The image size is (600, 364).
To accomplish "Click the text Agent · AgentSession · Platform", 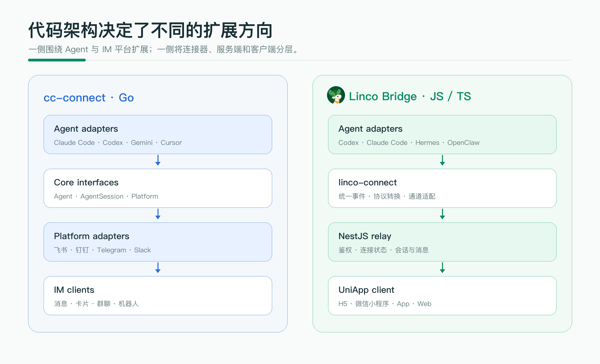I will pyautogui.click(x=106, y=196).
